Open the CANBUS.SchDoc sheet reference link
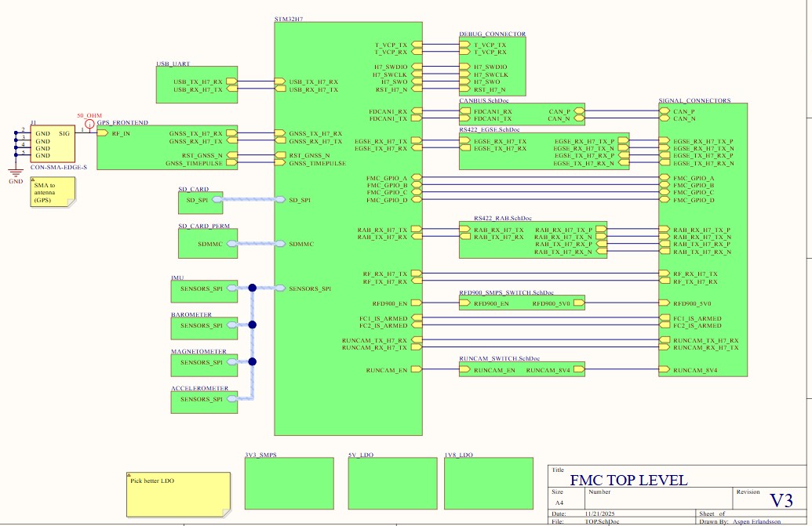812x526 pixels. pos(484,102)
